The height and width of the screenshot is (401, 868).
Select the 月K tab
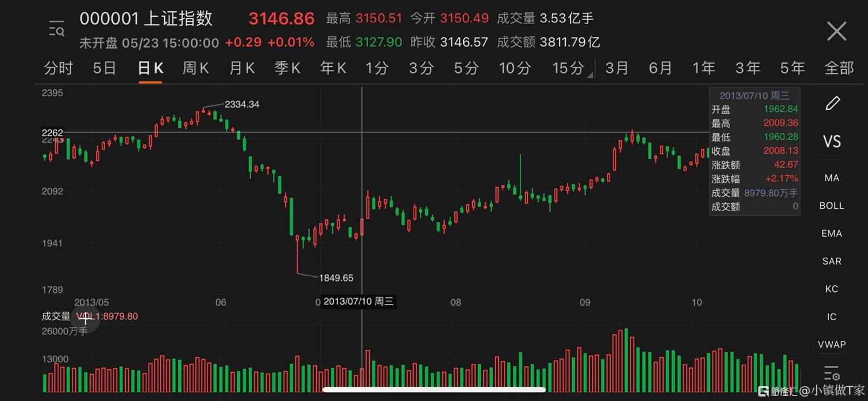click(x=242, y=68)
